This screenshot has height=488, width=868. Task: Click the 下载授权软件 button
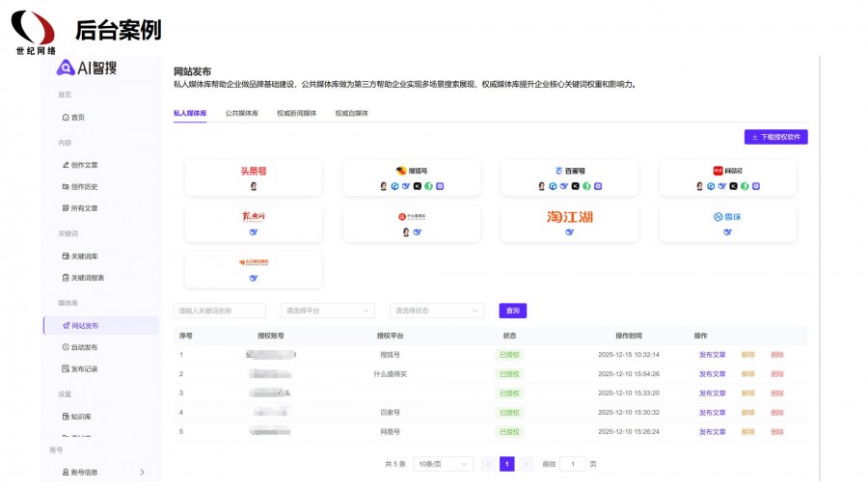pos(775,137)
